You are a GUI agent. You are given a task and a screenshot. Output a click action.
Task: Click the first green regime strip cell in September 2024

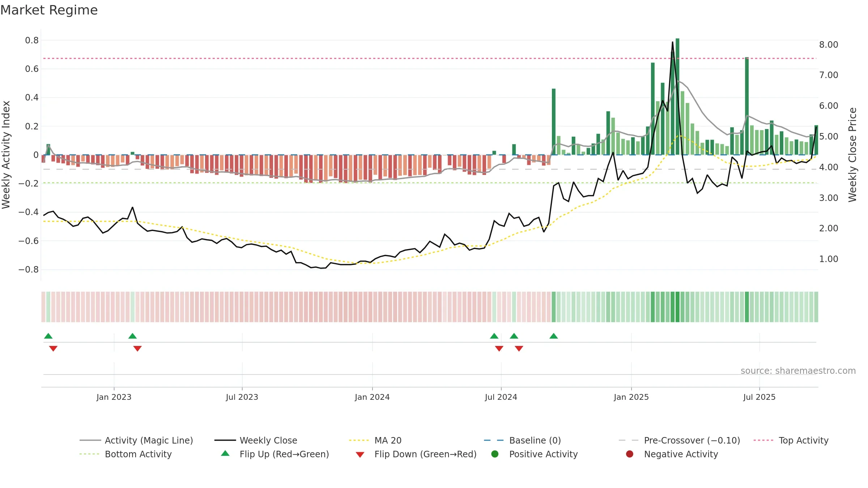(554, 307)
